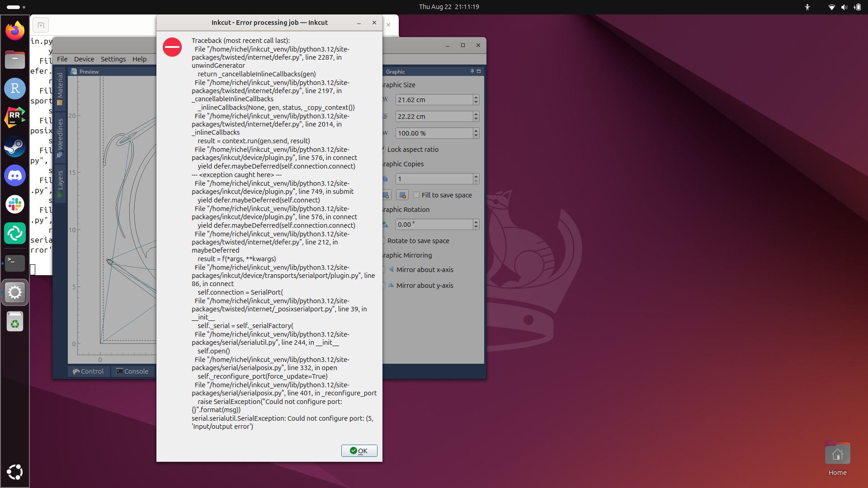Click 'serial.serialutil.SerialException' error line

pos(283,422)
